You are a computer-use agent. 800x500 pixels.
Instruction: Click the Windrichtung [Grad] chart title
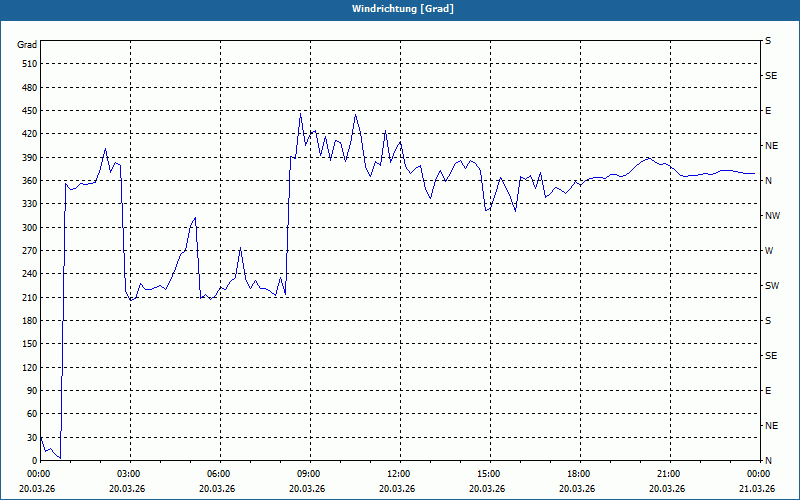(x=403, y=9)
